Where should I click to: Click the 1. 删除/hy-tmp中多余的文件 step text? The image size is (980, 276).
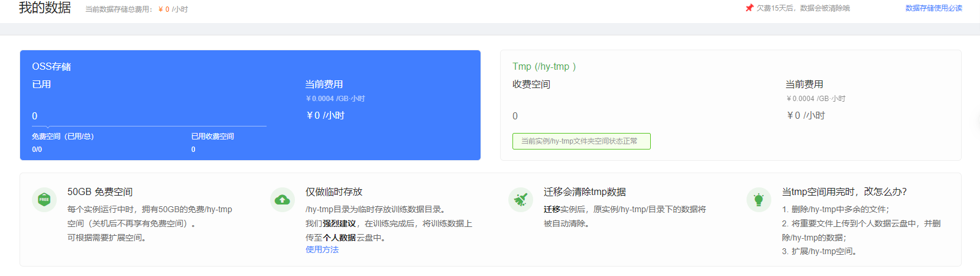click(835, 210)
